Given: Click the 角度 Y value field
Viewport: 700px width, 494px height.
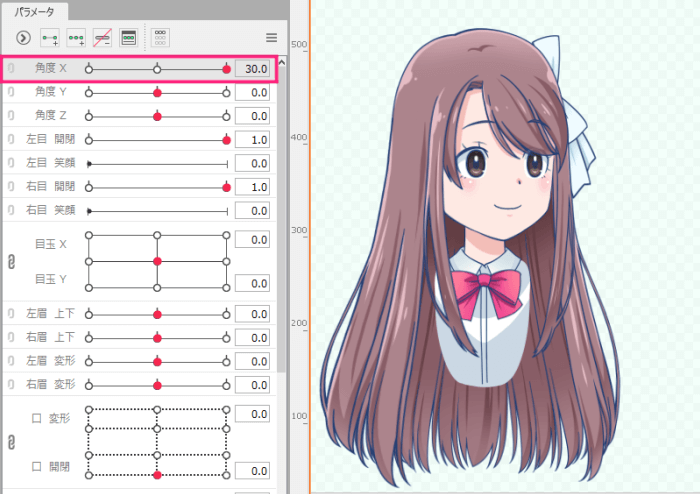Looking at the screenshot, I should click(x=252, y=92).
